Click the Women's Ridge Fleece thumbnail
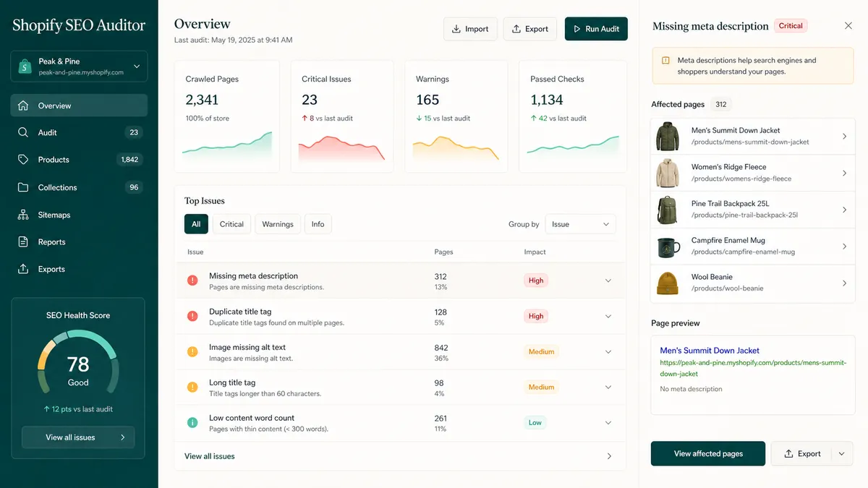This screenshot has height=488, width=868. pyautogui.click(x=668, y=174)
